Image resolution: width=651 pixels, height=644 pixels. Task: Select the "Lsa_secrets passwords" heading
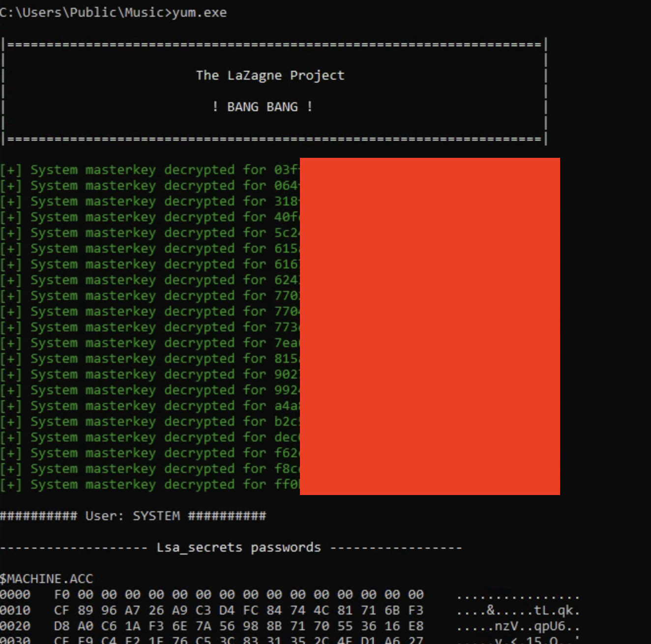(x=239, y=548)
